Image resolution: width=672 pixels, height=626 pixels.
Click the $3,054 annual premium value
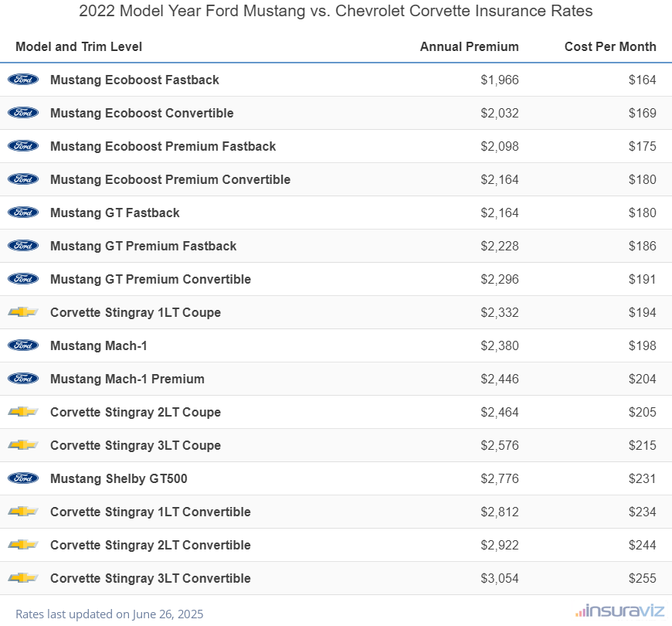click(500, 578)
